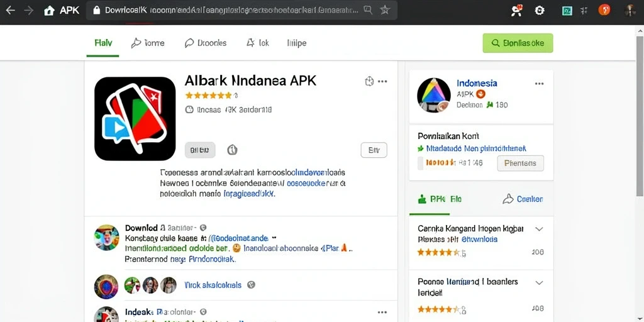Viewport: 644px width, 322px height.
Task: Click the Albark Nndanea APK app icon
Action: [135, 119]
